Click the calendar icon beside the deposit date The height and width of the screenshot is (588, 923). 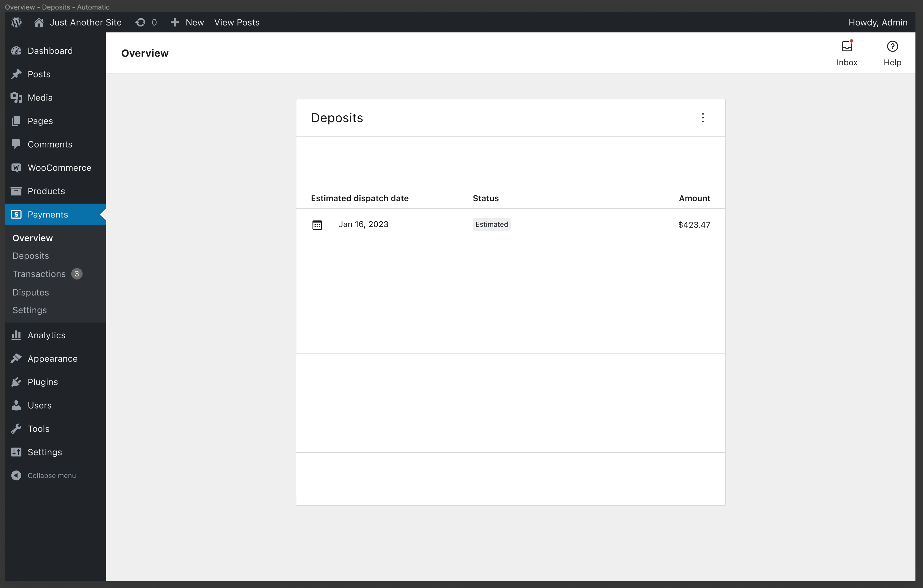point(318,224)
